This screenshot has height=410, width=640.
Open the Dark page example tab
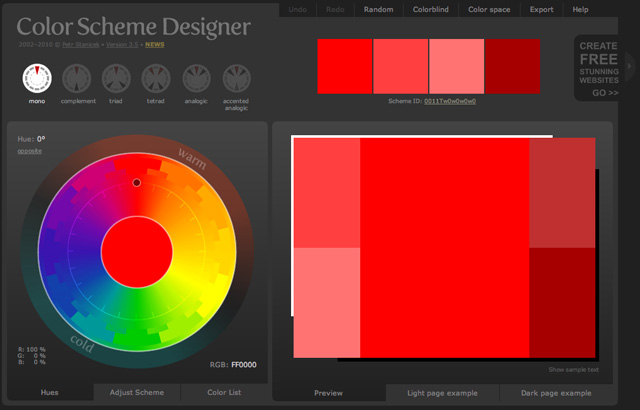click(553, 393)
